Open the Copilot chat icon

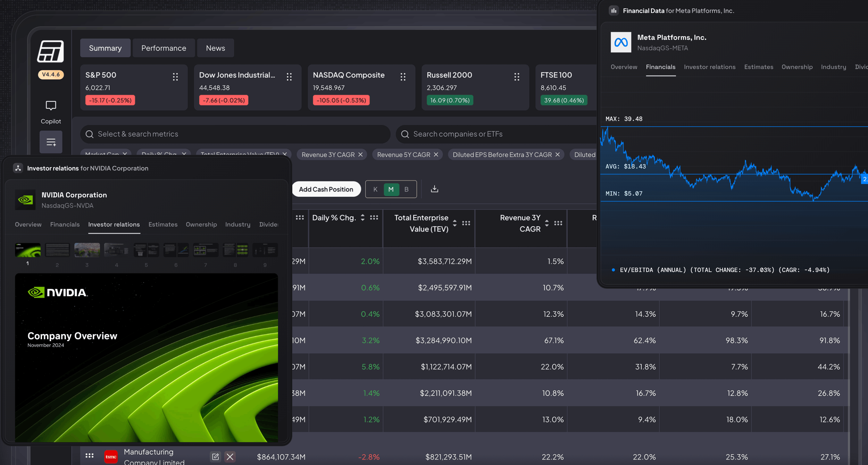coord(51,105)
